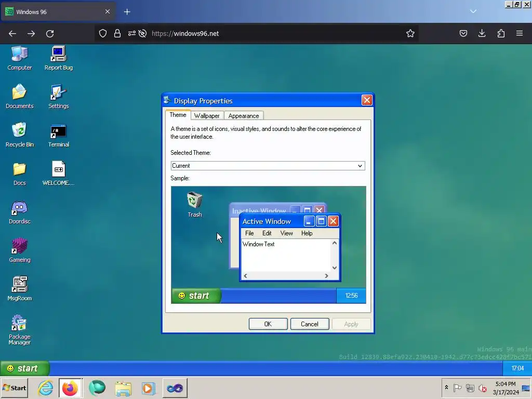This screenshot has width=532, height=399.
Task: Click the vertical scrollbar in sample Active Window
Action: point(335,256)
